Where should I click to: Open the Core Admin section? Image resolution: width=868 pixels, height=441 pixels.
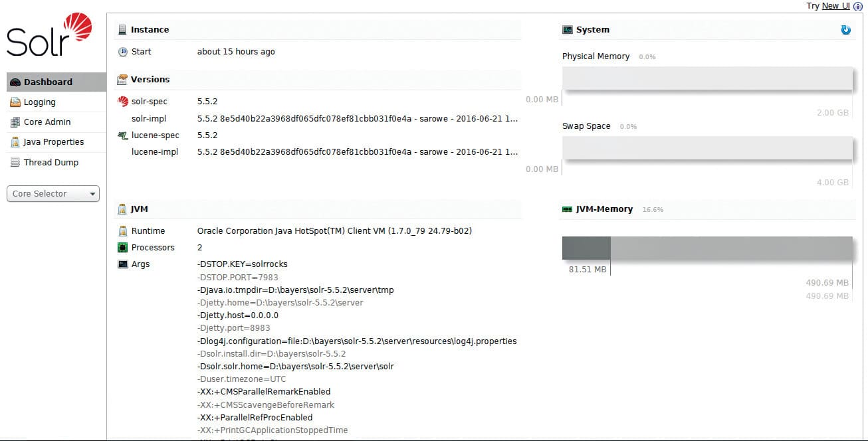point(47,122)
